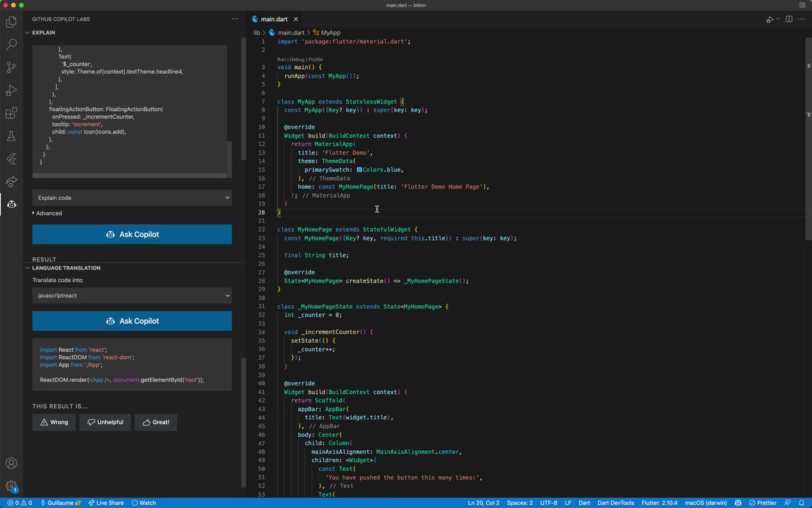This screenshot has height=508, width=812.
Task: Open run options dropdown arrow
Action: tap(777, 20)
